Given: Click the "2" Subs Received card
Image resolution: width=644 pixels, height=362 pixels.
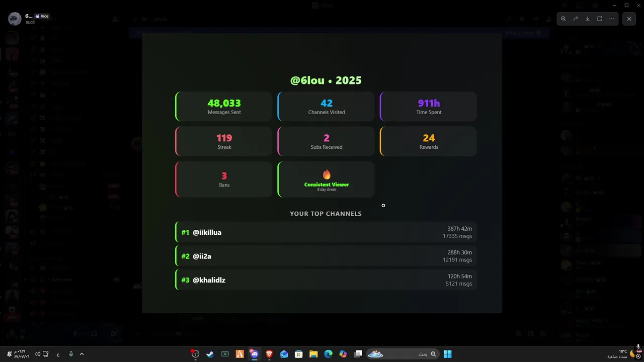Looking at the screenshot, I should [x=326, y=141].
